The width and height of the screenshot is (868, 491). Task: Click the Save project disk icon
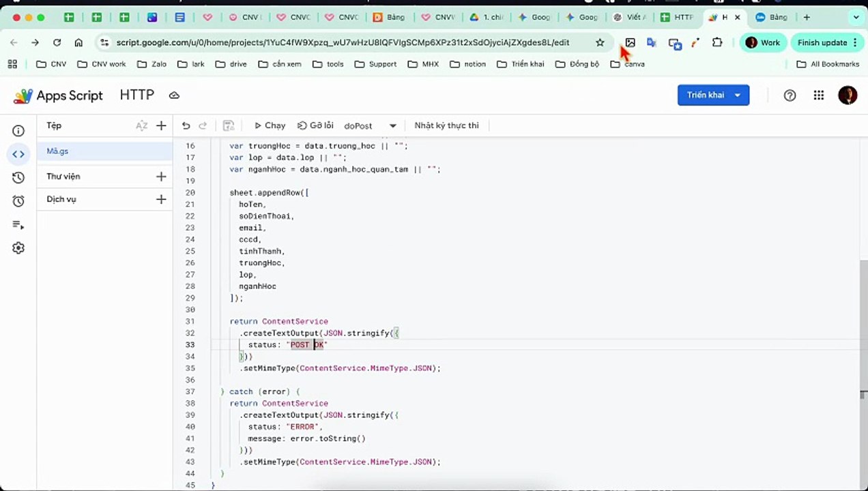pyautogui.click(x=229, y=125)
